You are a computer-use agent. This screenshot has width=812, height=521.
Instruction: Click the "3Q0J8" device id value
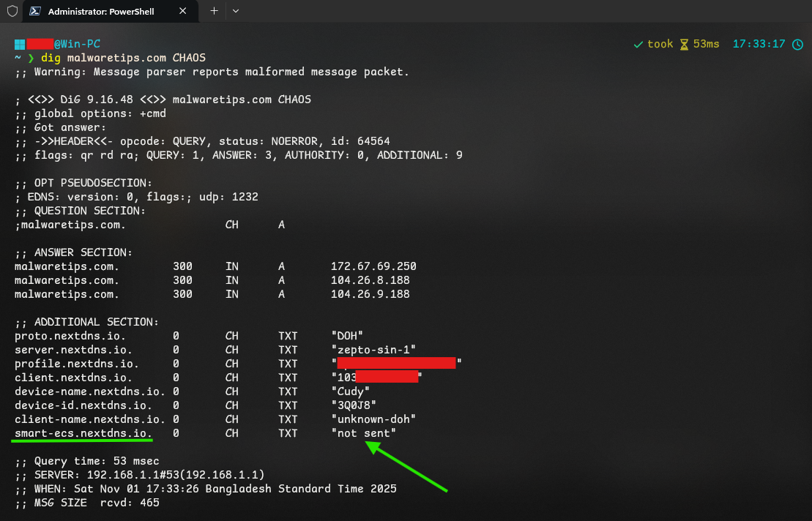354,405
